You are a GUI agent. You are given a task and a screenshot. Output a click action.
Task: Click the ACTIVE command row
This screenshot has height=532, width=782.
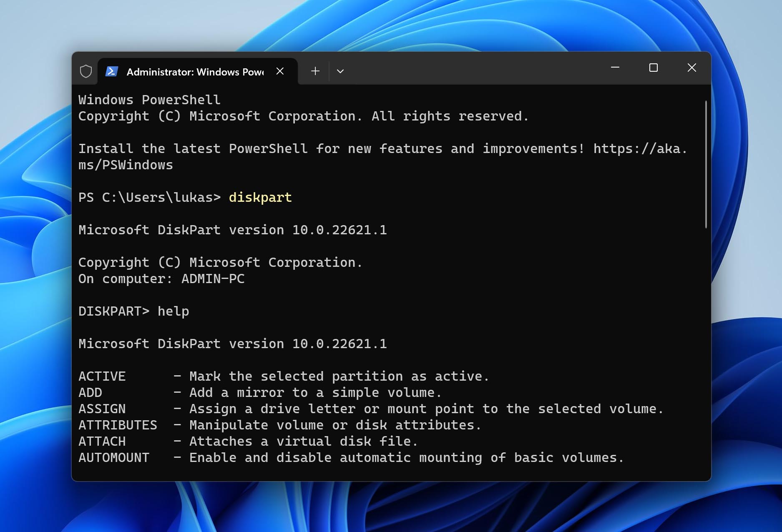[x=284, y=376]
